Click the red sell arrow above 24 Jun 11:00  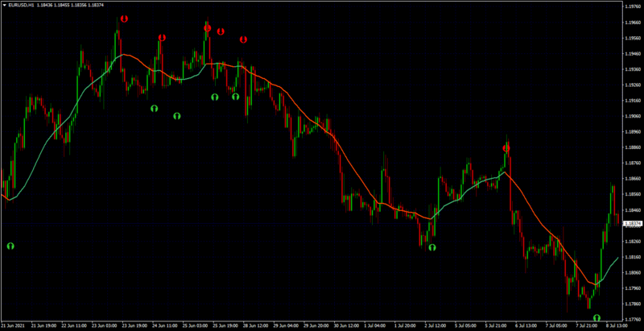162,38
